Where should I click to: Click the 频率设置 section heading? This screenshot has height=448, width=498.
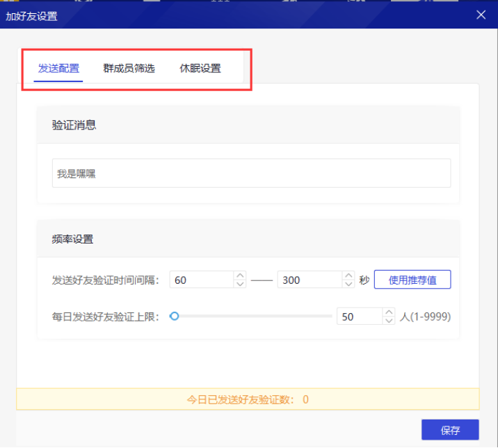[x=73, y=239]
